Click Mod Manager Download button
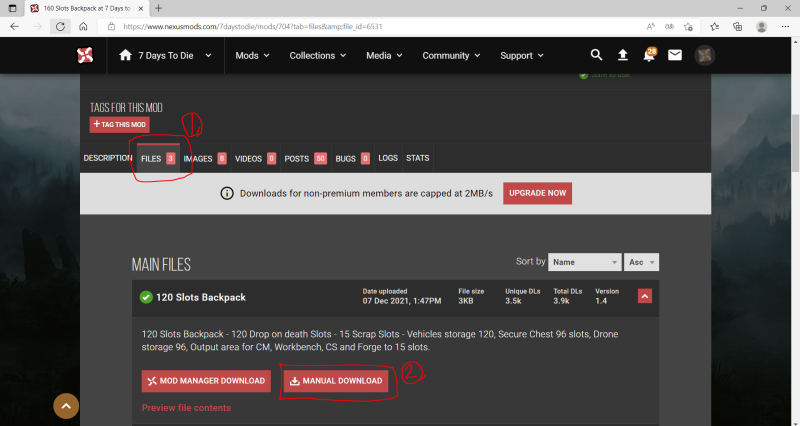 coord(206,381)
